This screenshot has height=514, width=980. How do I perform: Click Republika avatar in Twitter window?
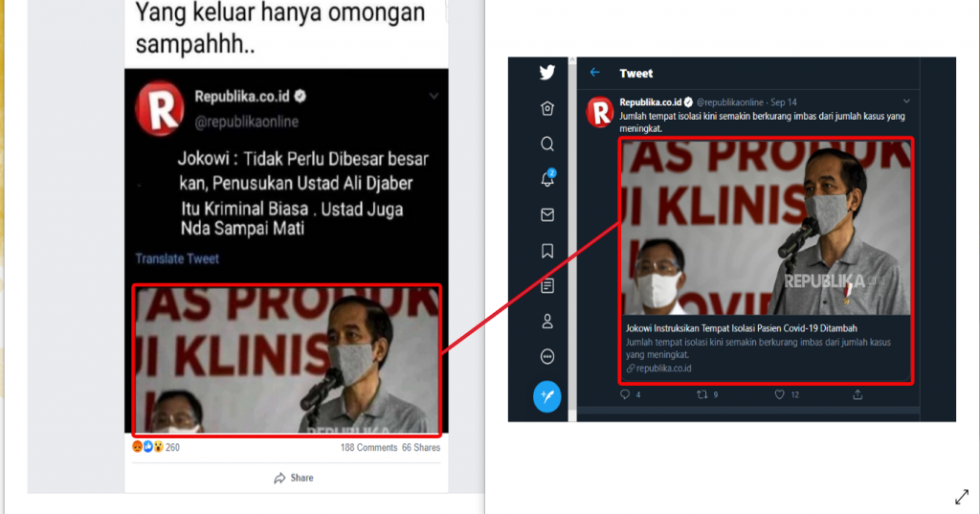[599, 112]
